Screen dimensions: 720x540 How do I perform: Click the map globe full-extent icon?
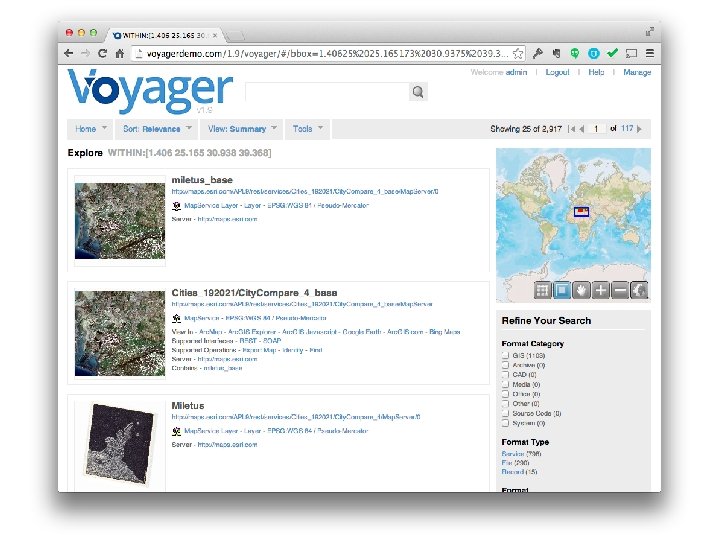coord(639,290)
